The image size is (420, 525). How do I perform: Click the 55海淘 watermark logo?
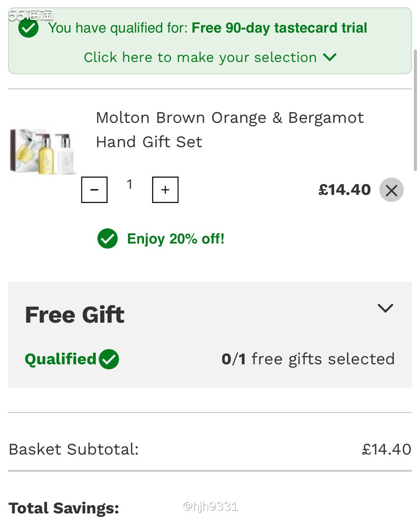pyautogui.click(x=30, y=15)
